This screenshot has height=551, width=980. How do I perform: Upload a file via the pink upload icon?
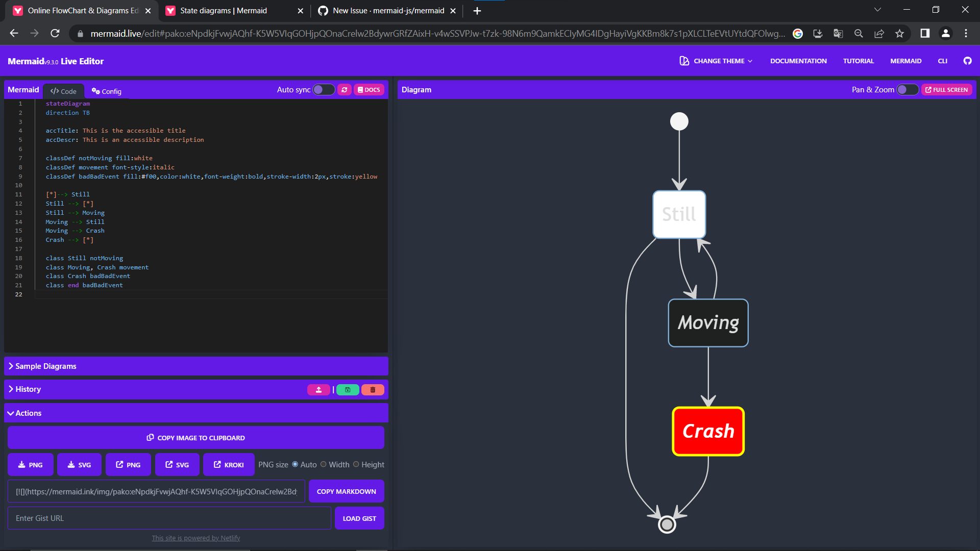tap(318, 389)
